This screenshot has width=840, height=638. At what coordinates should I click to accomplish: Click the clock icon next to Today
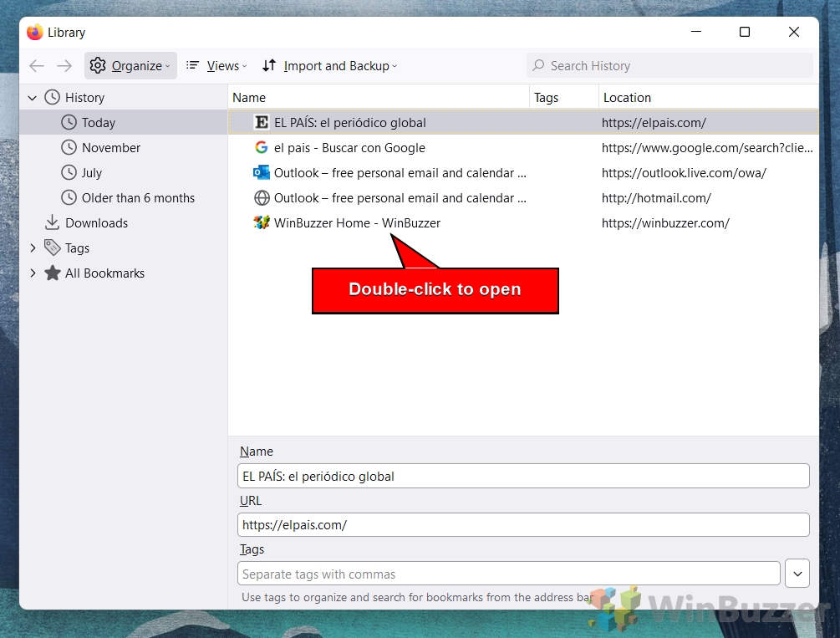tap(68, 122)
